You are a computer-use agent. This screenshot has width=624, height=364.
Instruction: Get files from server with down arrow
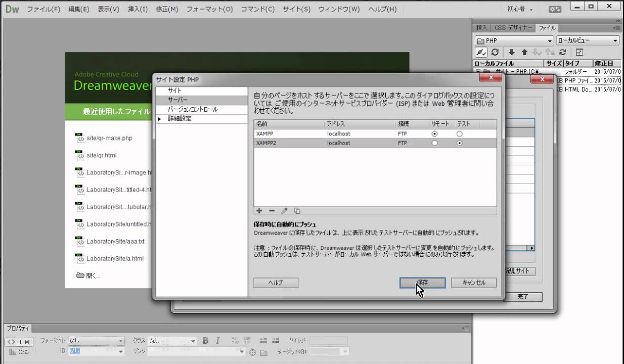[x=512, y=52]
